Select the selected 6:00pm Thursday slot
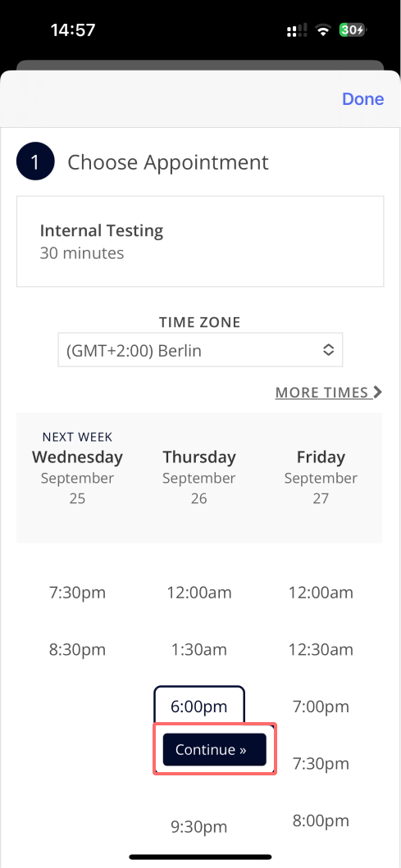This screenshot has height=868, width=401. click(x=198, y=706)
